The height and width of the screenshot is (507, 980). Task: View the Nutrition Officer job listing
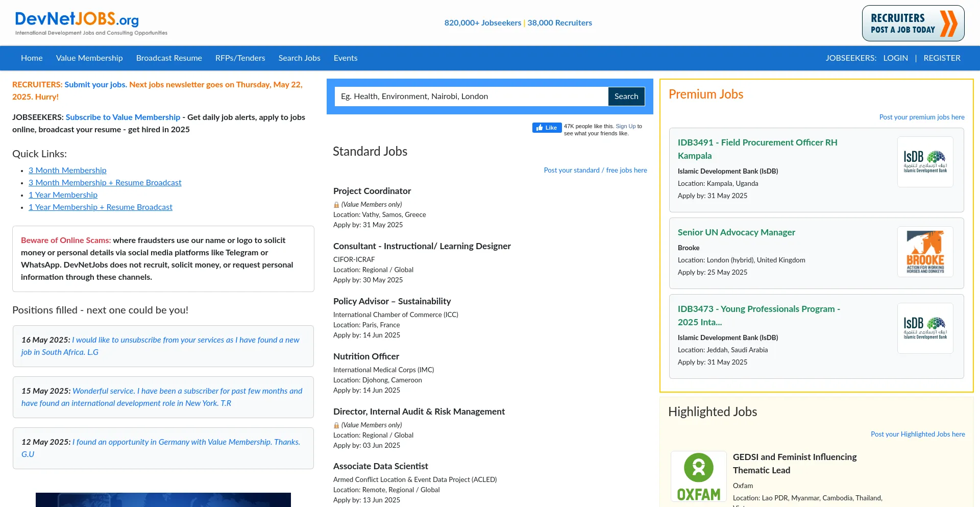click(366, 356)
